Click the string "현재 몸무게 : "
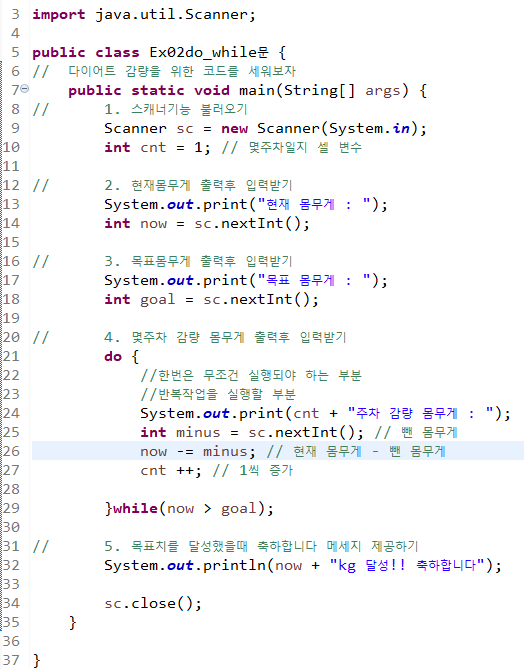Screen dimensions: 524x669 coord(314,204)
